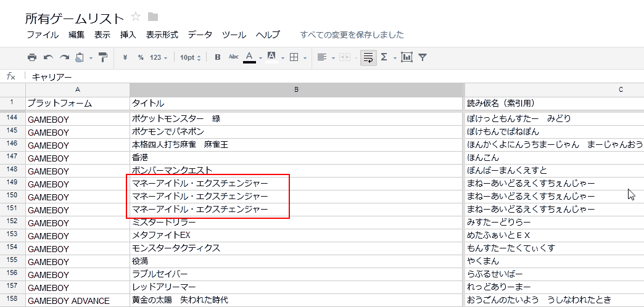
Task: Open the データ menu
Action: (x=200, y=35)
